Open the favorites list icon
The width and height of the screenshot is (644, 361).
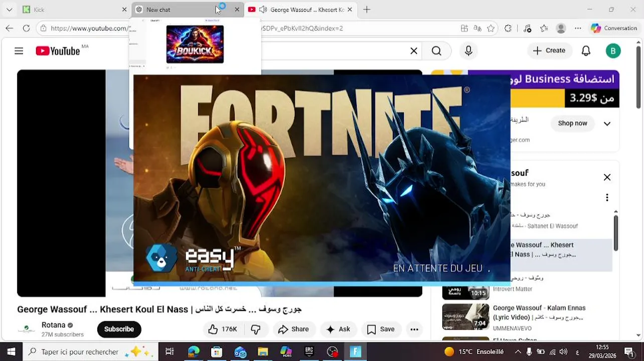pos(544,29)
